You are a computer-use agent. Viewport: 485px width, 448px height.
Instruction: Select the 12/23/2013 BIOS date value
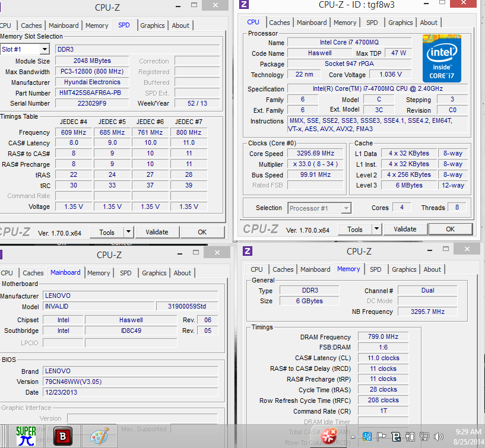pos(131,392)
